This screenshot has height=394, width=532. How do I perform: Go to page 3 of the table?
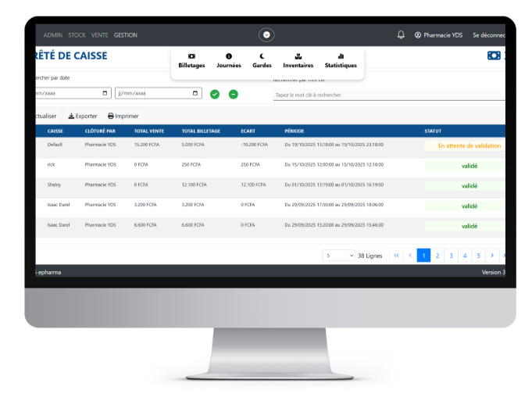pyautogui.click(x=451, y=256)
